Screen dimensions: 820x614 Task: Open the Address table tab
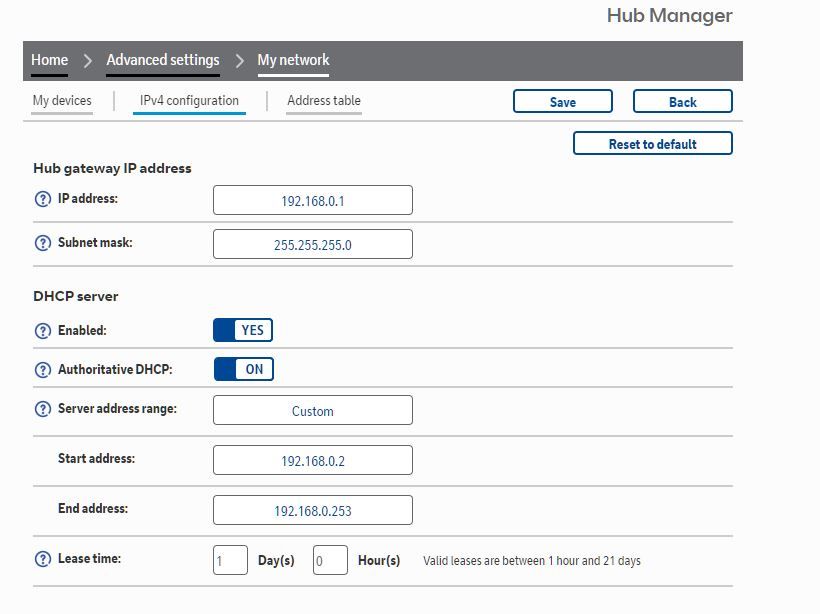[x=323, y=101]
